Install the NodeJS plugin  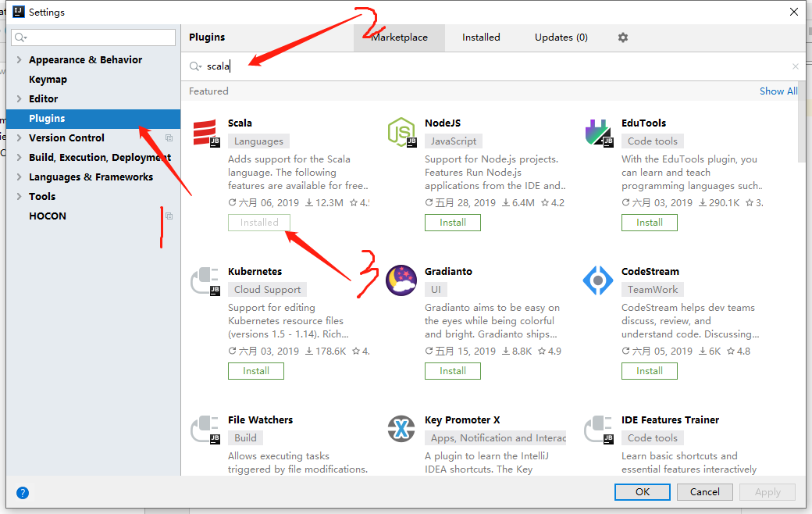click(x=453, y=223)
